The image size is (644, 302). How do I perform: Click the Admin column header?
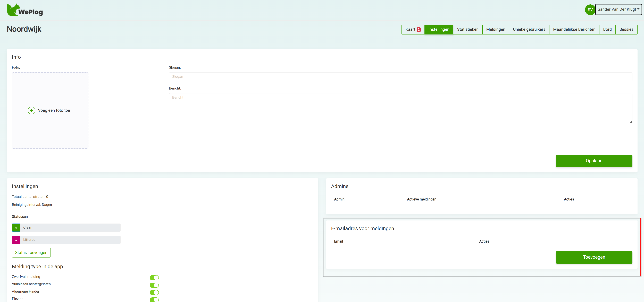pyautogui.click(x=339, y=199)
